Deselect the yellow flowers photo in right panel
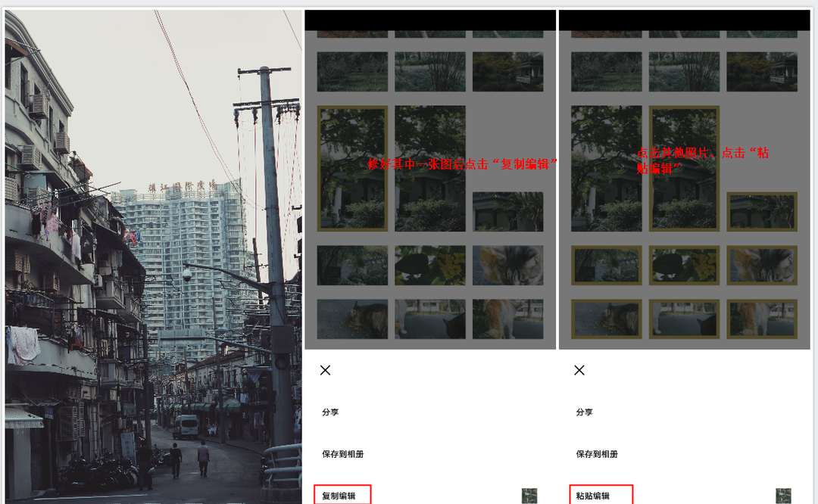Viewport: 818px width, 504px height. 684,265
